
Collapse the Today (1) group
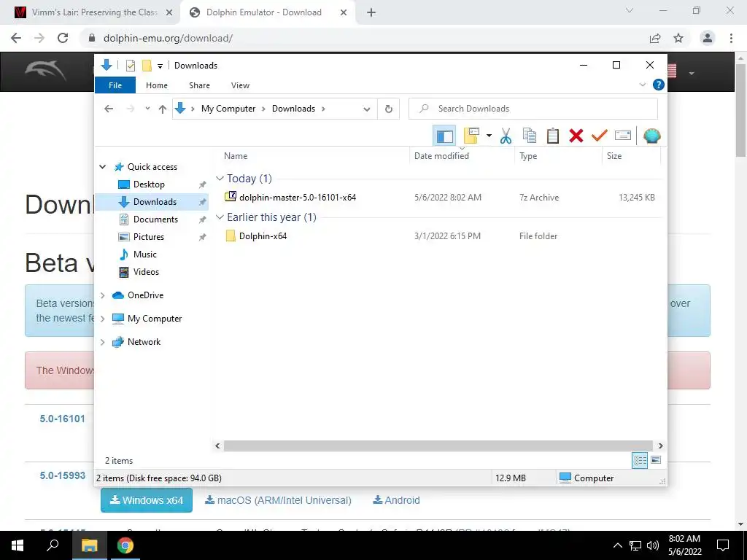coord(220,179)
